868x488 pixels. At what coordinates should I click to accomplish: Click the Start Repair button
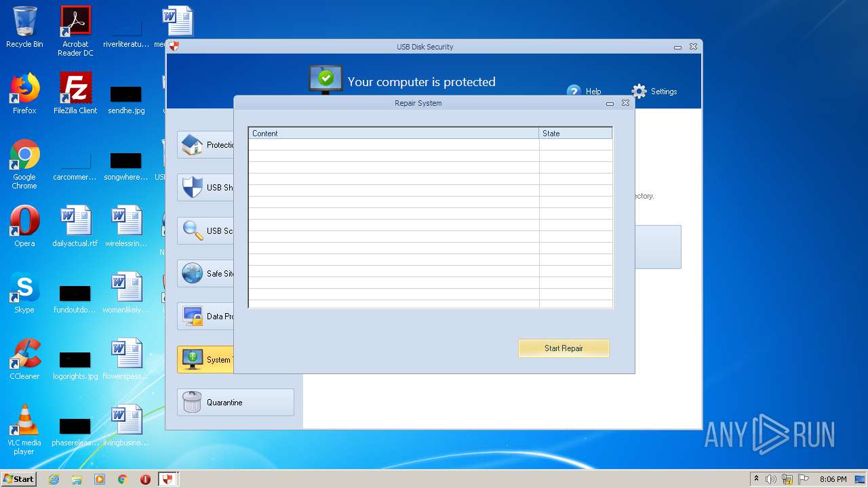pos(564,348)
